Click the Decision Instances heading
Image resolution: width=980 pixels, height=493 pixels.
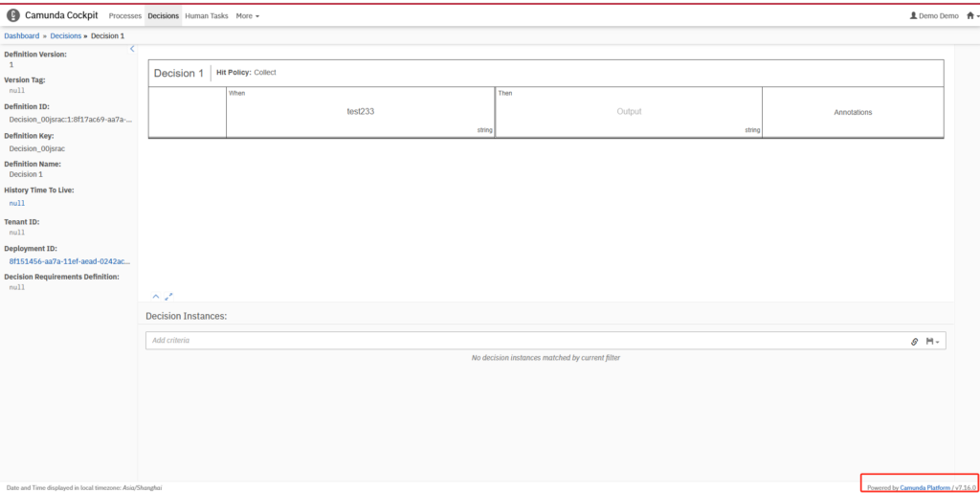[187, 316]
